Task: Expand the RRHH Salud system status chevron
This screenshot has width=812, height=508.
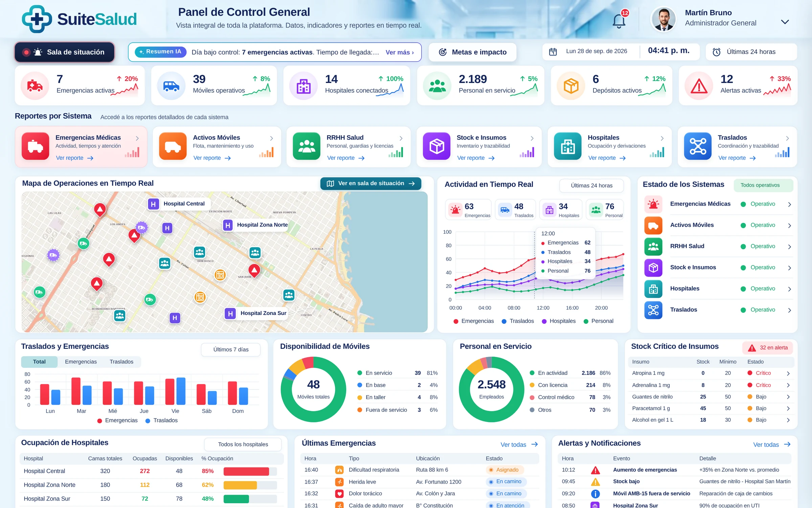Action: [789, 247]
